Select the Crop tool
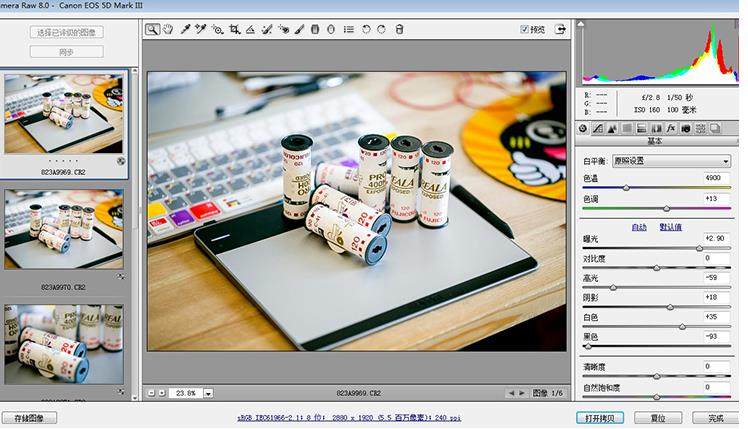The height and width of the screenshot is (429, 748). [234, 30]
